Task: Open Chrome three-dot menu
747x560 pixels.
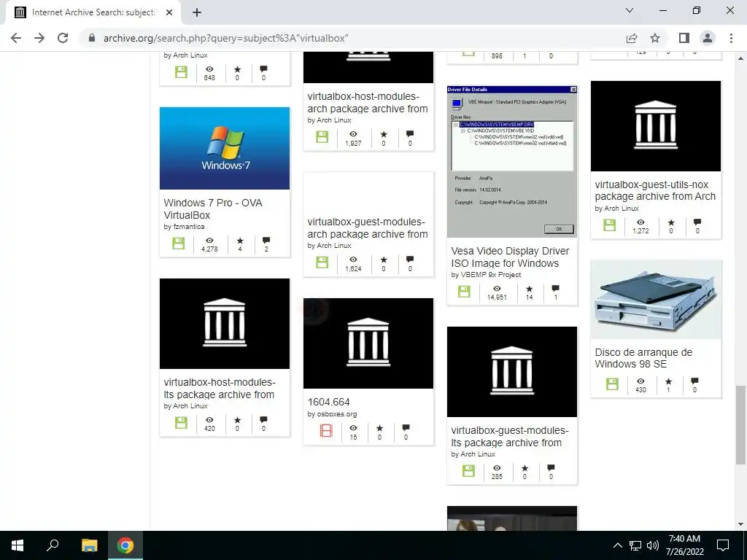Action: pyautogui.click(x=731, y=38)
